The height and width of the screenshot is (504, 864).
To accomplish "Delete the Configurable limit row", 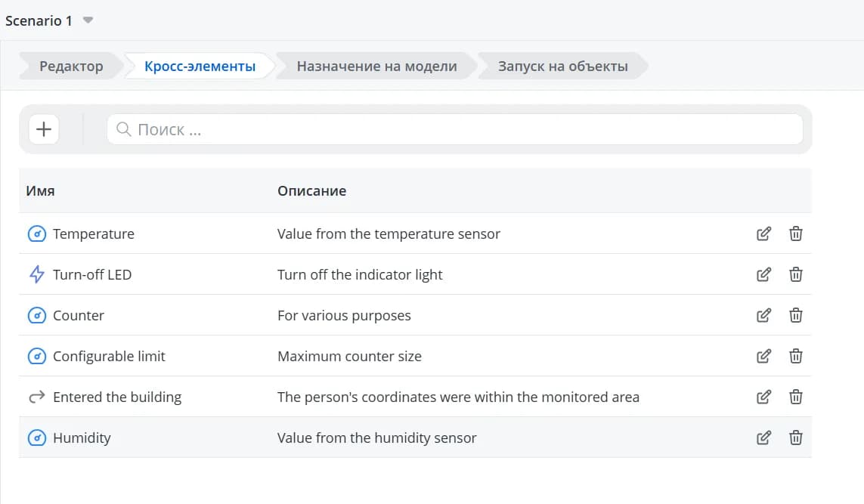I will click(796, 356).
